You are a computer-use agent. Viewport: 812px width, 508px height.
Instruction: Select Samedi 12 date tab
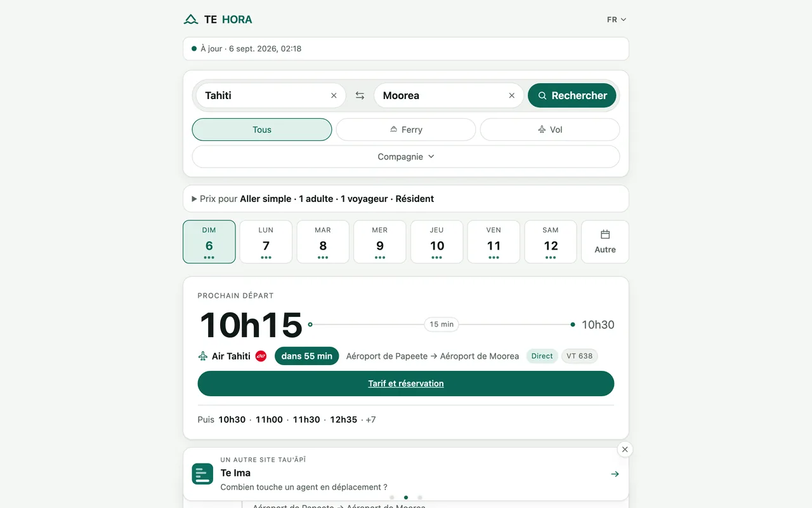pos(551,242)
